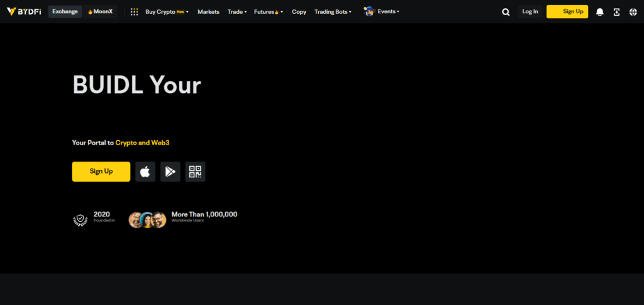This screenshot has width=644, height=305.
Task: Expand the Trading Bots dropdown
Action: pos(333,12)
